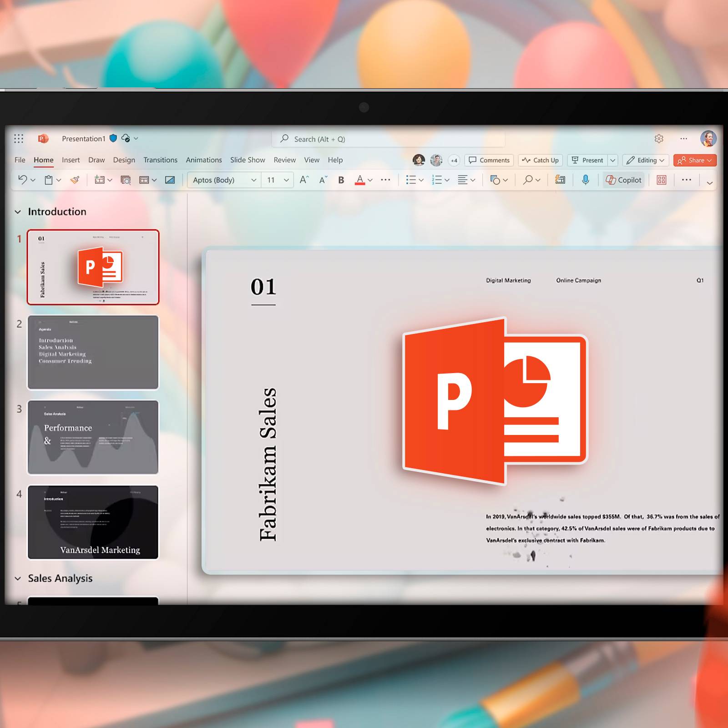The width and height of the screenshot is (728, 728).
Task: Switch to the Design tab
Action: click(124, 160)
